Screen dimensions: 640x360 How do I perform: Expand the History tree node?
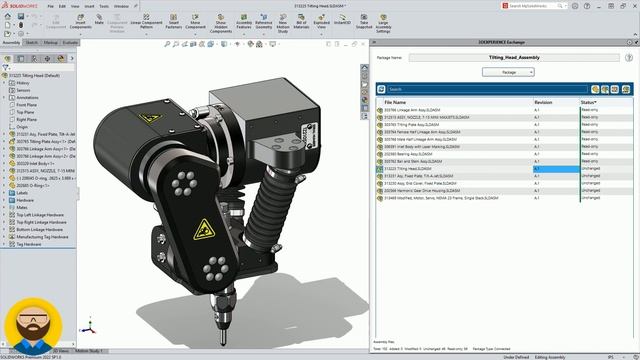click(4, 83)
